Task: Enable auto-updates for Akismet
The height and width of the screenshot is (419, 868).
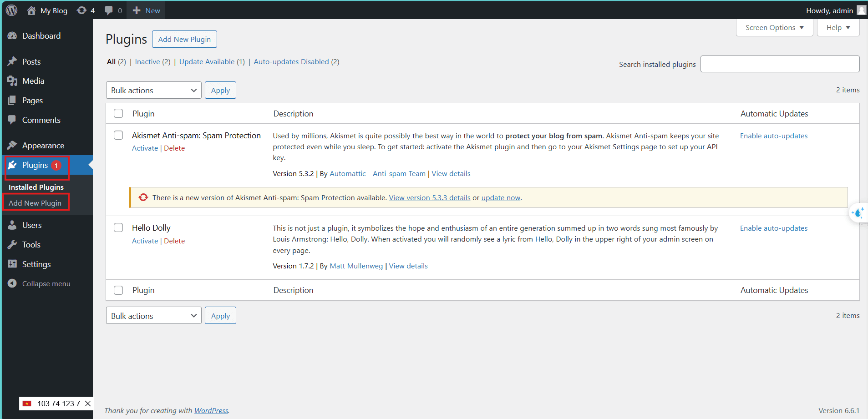Action: [774, 136]
